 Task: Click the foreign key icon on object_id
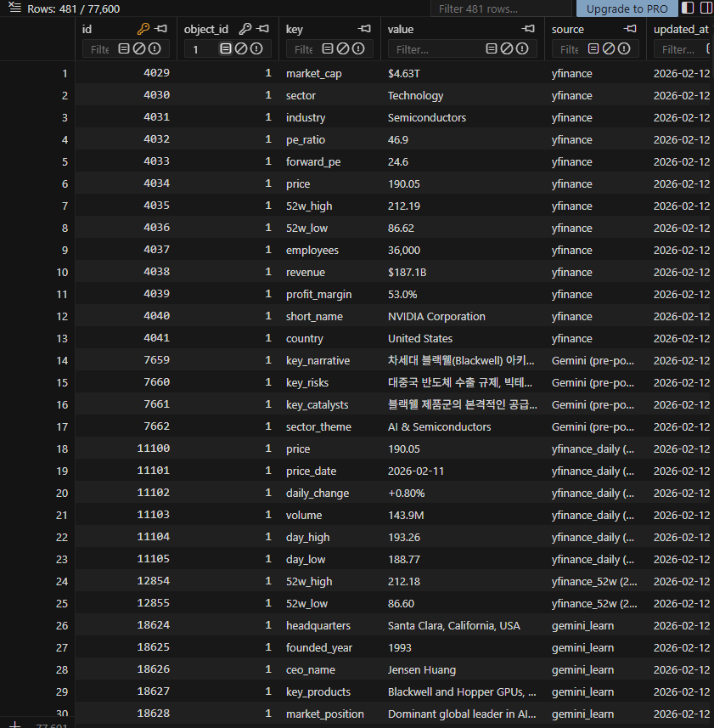coord(245,29)
